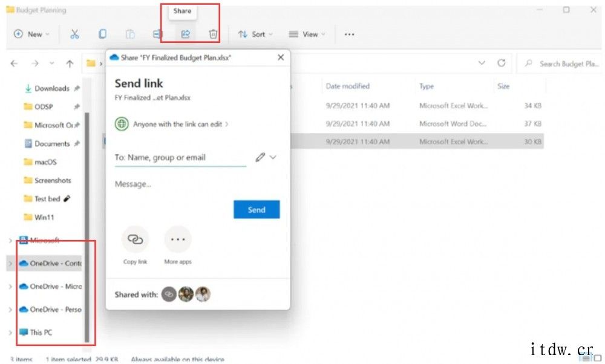Select the 34 KB Excel file row
This screenshot has width=605, height=364.
417,105
